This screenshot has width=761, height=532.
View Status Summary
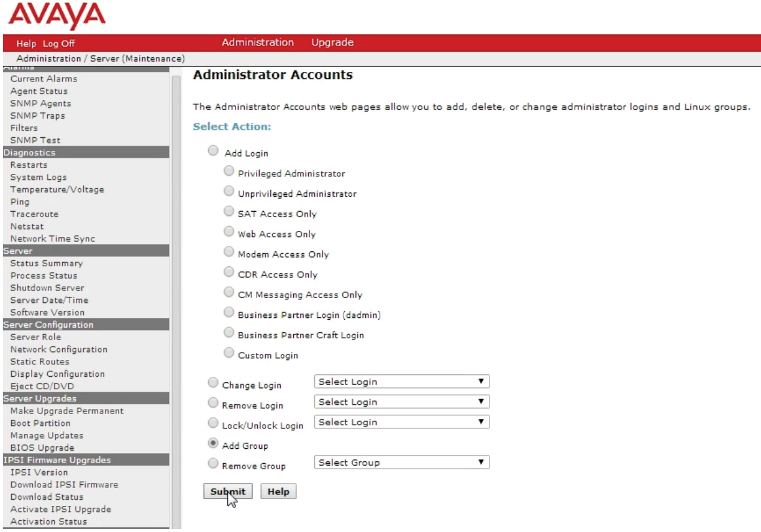(47, 263)
